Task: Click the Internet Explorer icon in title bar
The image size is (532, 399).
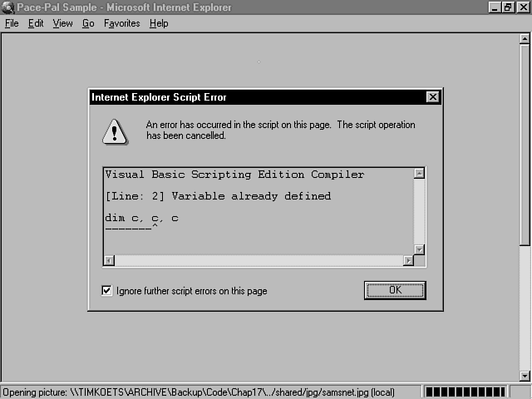Action: (x=8, y=7)
